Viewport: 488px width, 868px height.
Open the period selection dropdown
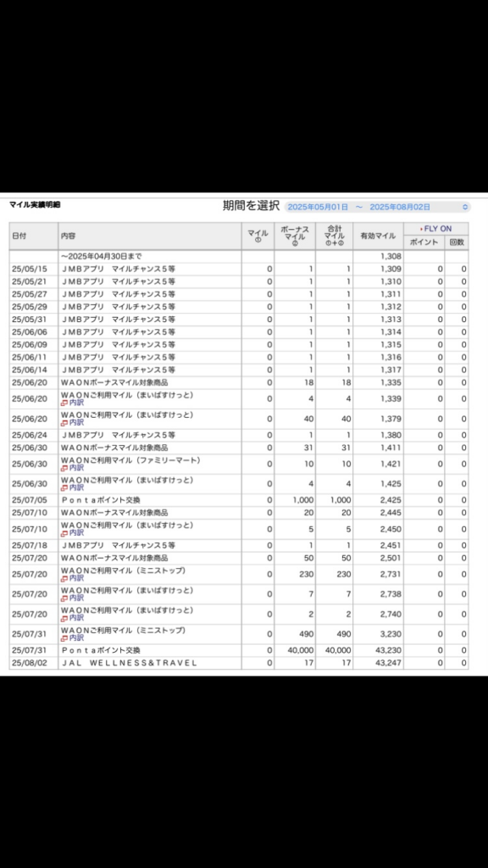click(378, 207)
